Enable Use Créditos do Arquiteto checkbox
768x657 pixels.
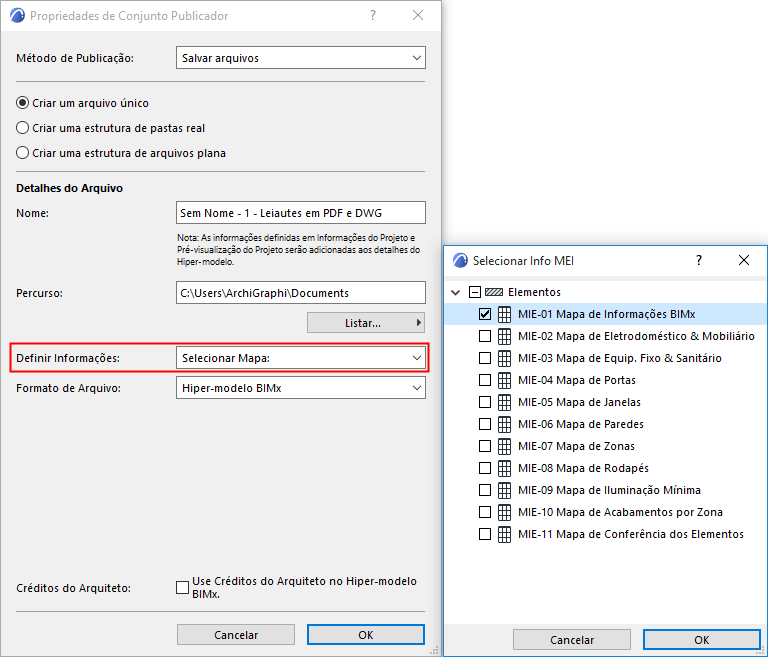click(182, 587)
